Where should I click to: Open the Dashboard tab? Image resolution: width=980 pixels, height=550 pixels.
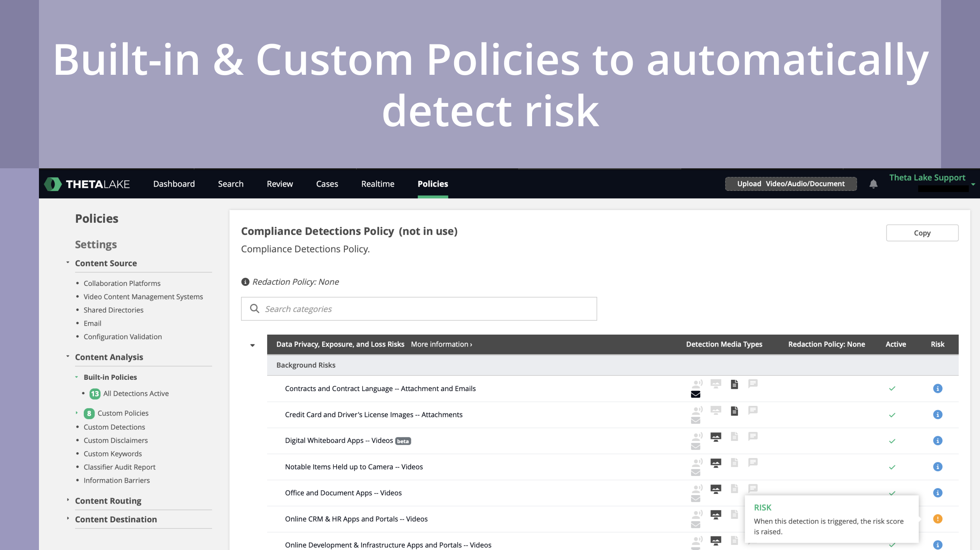174,184
